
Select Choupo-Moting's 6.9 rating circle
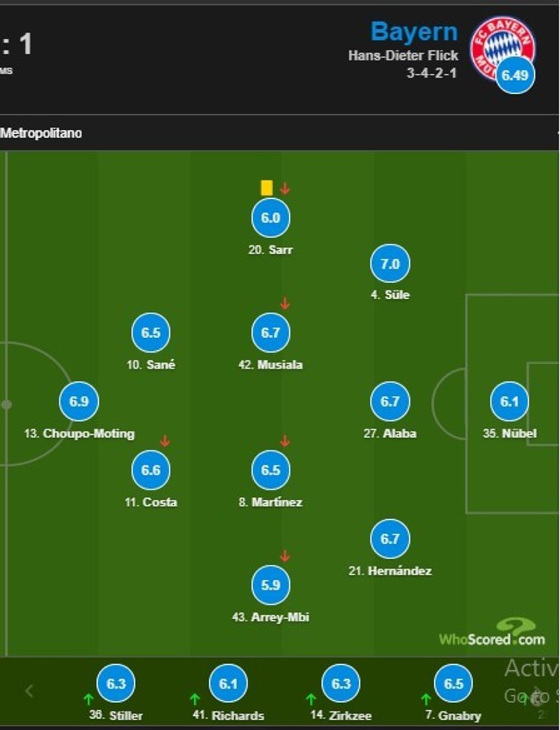click(79, 401)
